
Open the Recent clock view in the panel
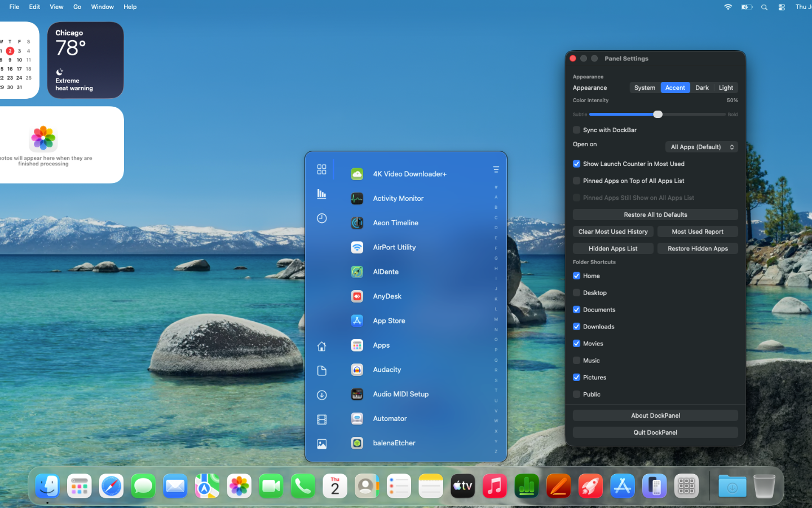321,218
